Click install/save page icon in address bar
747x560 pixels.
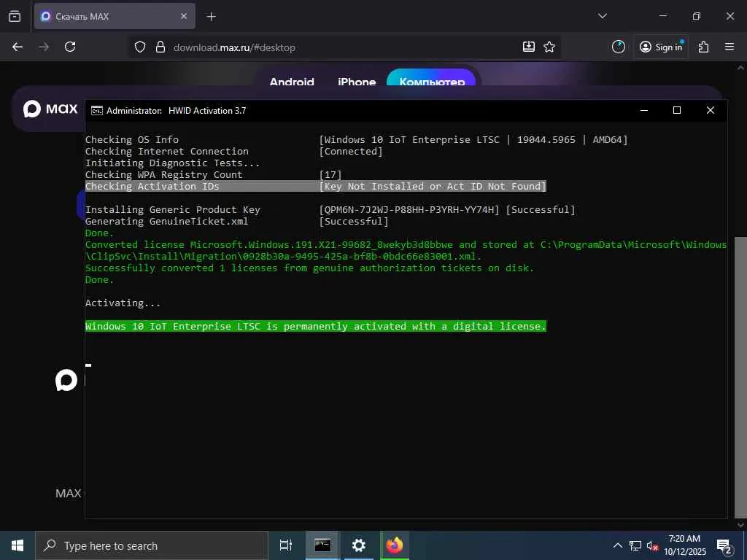[x=528, y=47]
